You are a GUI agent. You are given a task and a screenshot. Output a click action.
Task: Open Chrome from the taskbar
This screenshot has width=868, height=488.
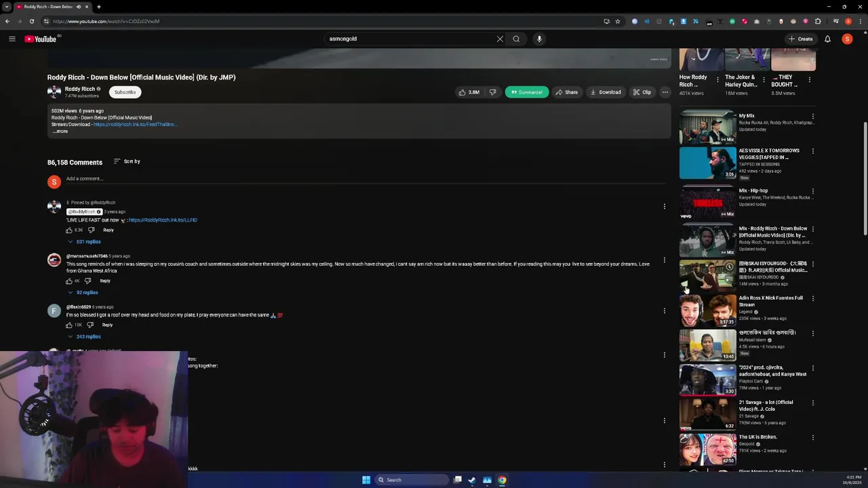502,480
